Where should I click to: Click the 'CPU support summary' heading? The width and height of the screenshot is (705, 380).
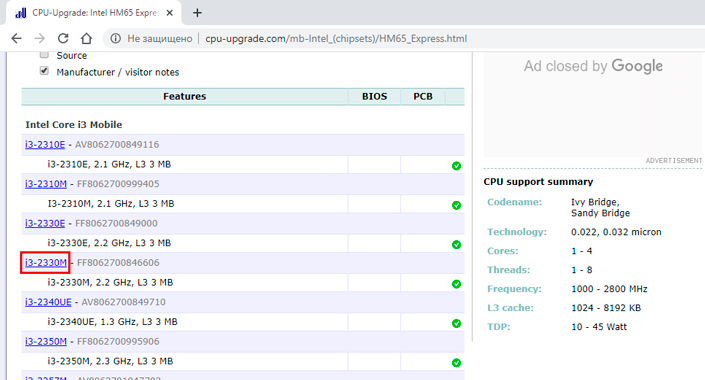point(538,182)
